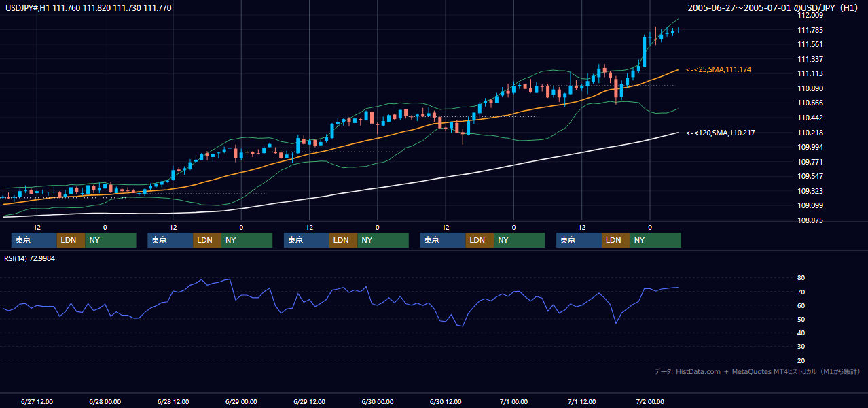Click the 110.218 price axis value

coord(810,133)
